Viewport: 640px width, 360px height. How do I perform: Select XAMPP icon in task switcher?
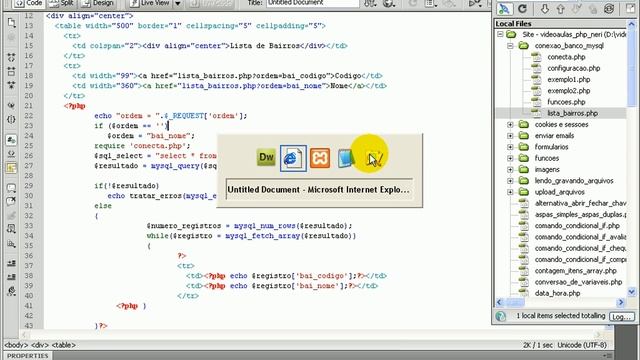(320, 158)
